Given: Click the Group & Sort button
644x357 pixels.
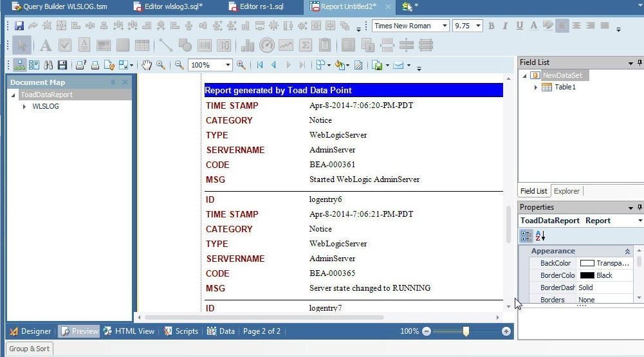Looking at the screenshot, I should 29,349.
